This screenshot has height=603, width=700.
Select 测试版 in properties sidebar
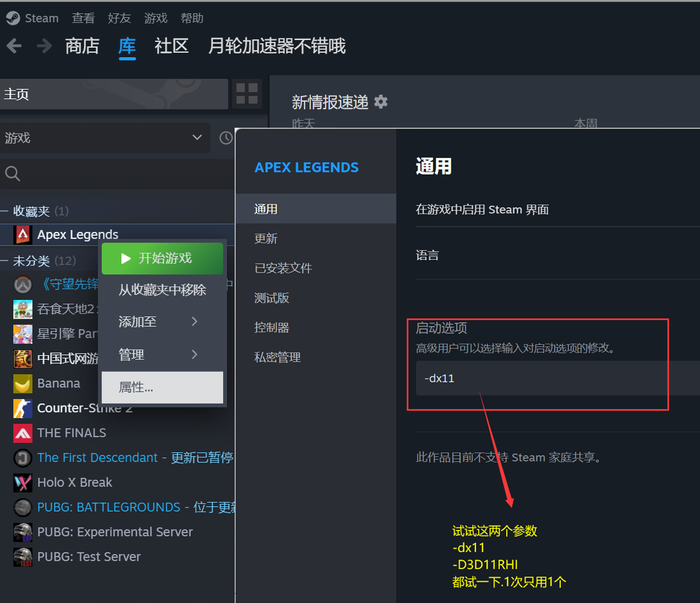[316, 298]
